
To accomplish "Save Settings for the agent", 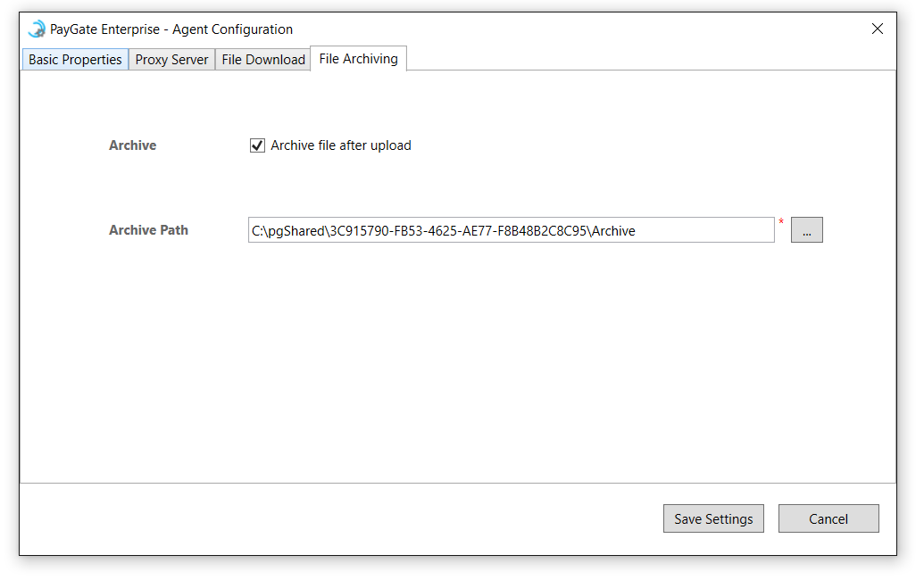I will 713,518.
